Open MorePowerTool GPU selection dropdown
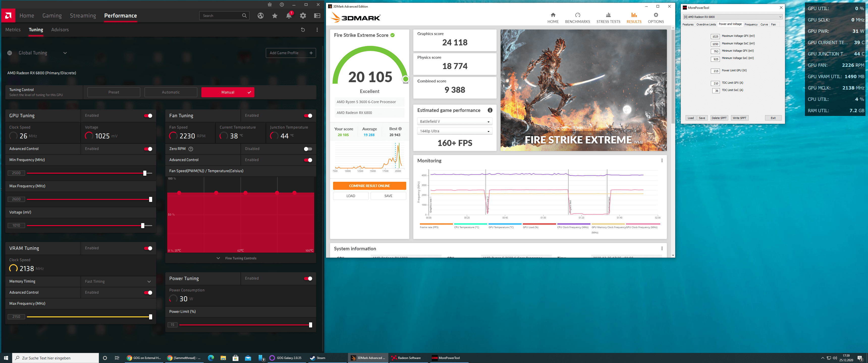The image size is (868, 363). (x=733, y=17)
